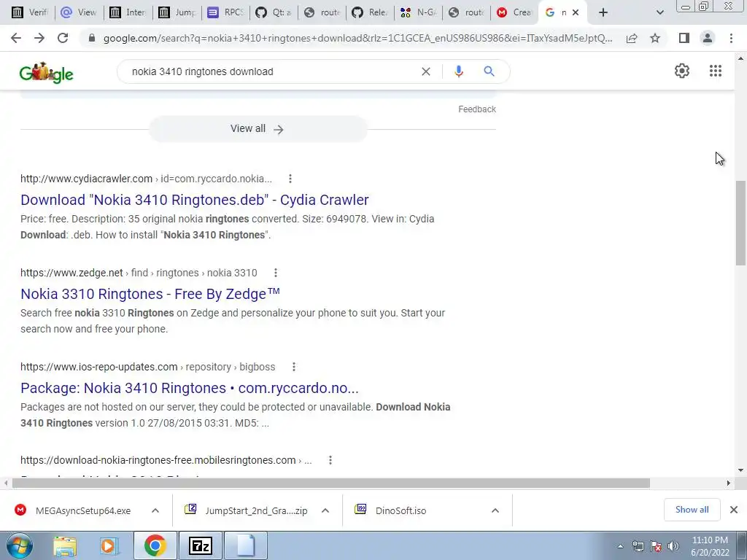Close the downloads bar
Image resolution: width=747 pixels, height=560 pixels.
click(x=734, y=510)
